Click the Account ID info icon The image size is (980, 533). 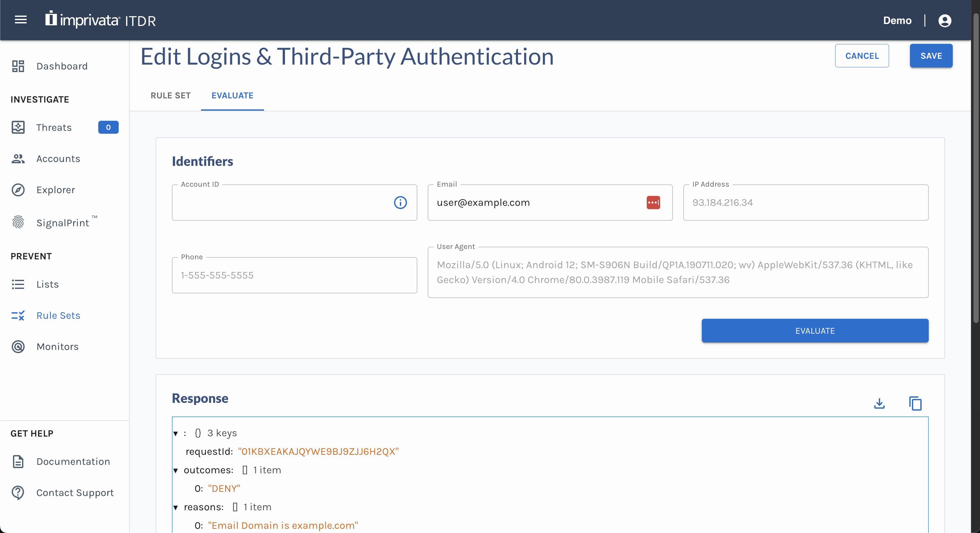400,203
